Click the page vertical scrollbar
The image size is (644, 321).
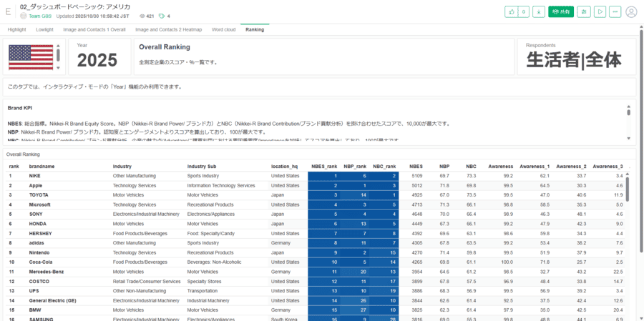pos(641,139)
